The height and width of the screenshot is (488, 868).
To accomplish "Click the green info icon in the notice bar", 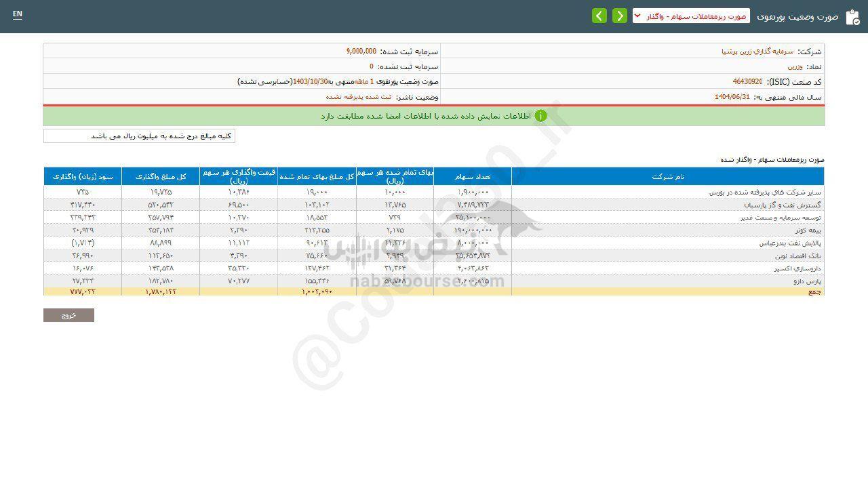I will [540, 116].
